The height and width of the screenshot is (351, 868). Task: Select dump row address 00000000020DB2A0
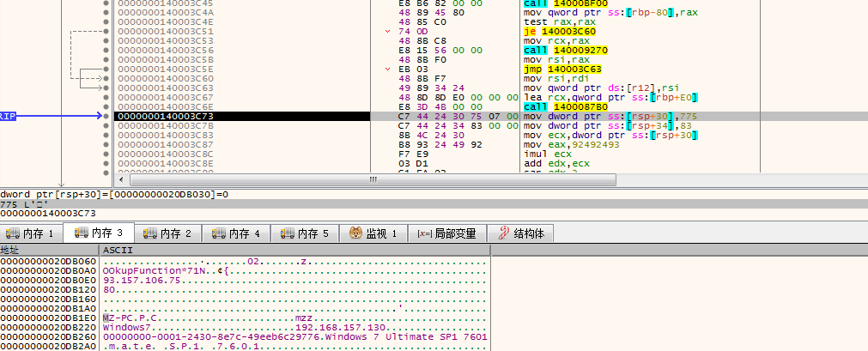(49, 346)
